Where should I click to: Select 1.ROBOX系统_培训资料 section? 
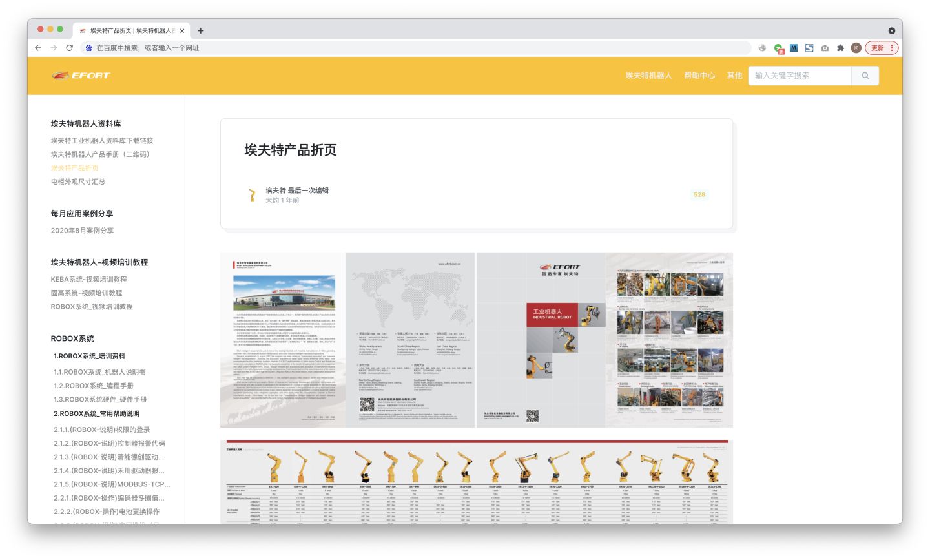[89, 357]
